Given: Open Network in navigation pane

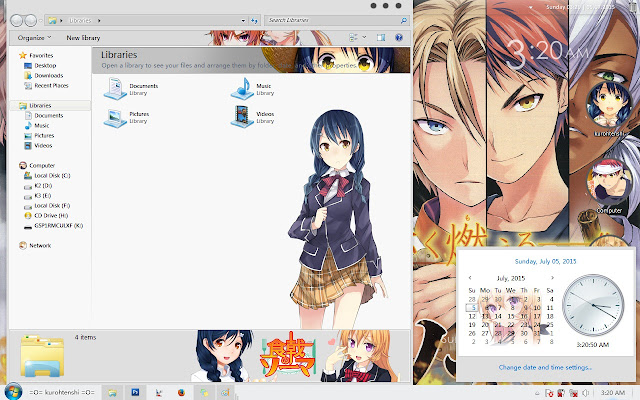Looking at the screenshot, I should (35, 245).
